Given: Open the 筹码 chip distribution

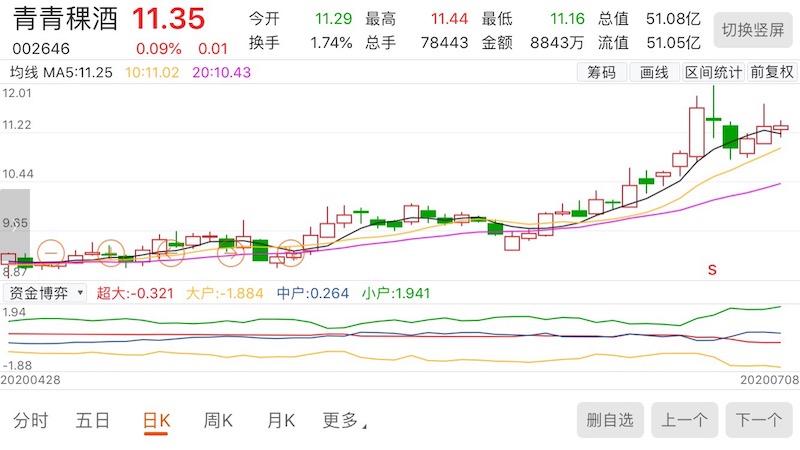Looking at the screenshot, I should [x=601, y=72].
